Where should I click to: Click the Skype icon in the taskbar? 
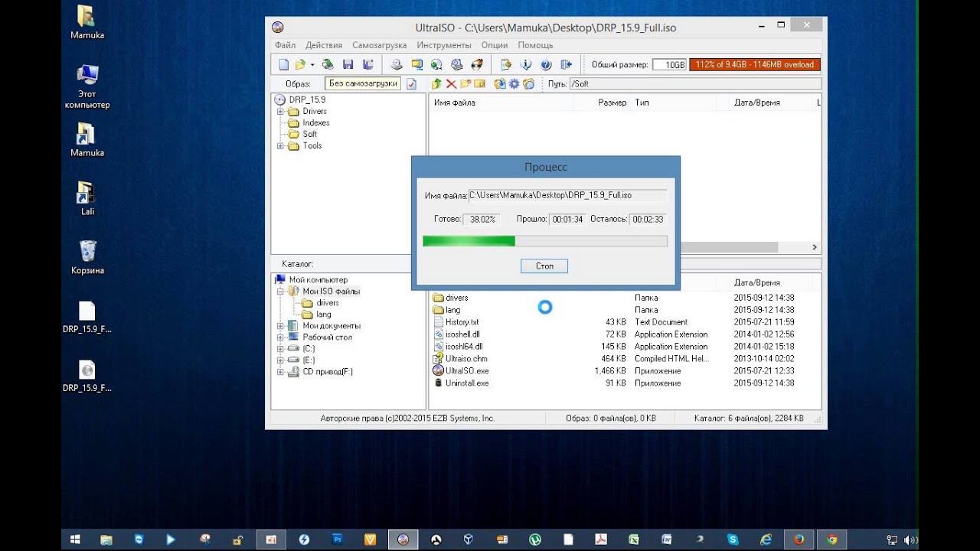(733, 540)
